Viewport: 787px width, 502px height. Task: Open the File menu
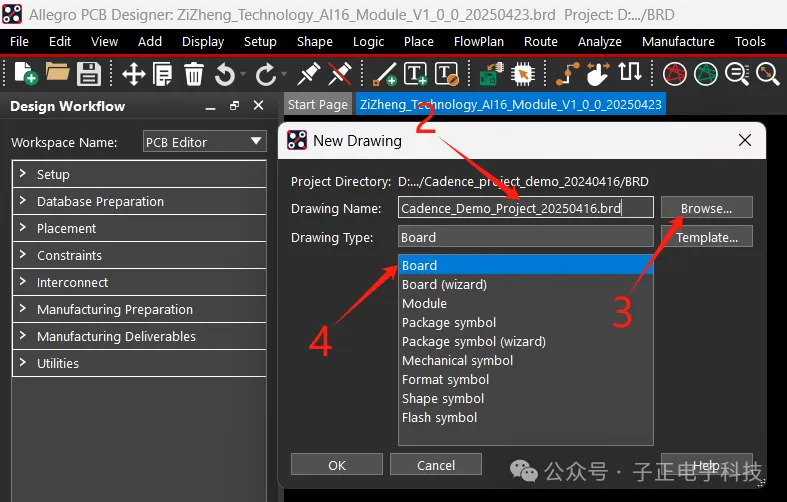(x=19, y=42)
